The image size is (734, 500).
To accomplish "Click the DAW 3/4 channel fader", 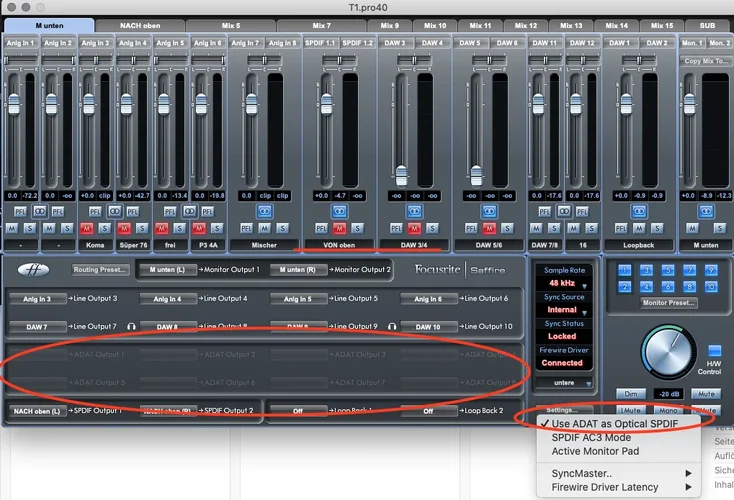I will [x=401, y=176].
